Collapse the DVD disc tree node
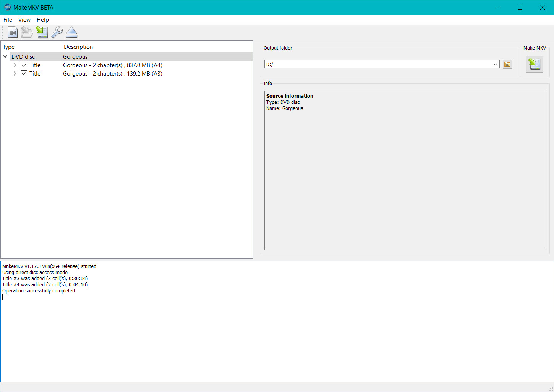 point(5,57)
